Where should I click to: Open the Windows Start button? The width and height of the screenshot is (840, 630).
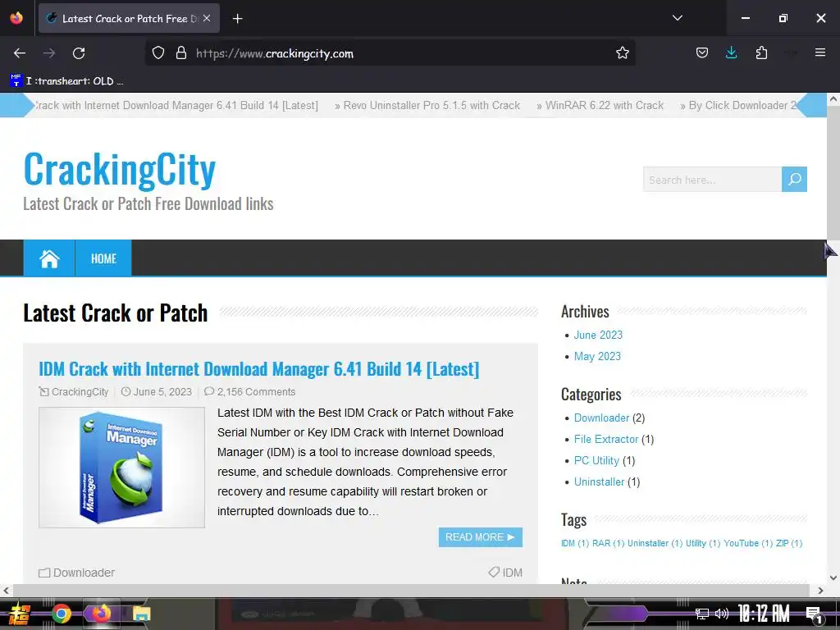click(20, 614)
